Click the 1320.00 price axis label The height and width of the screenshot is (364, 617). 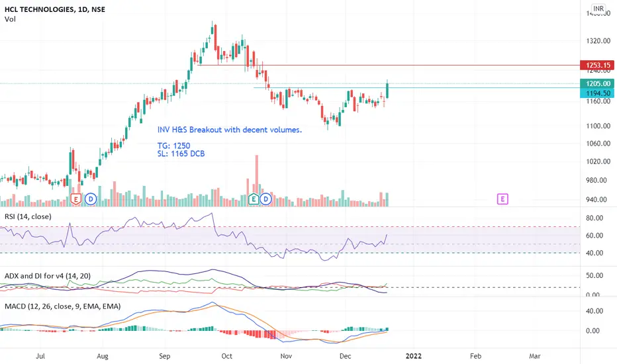(598, 41)
